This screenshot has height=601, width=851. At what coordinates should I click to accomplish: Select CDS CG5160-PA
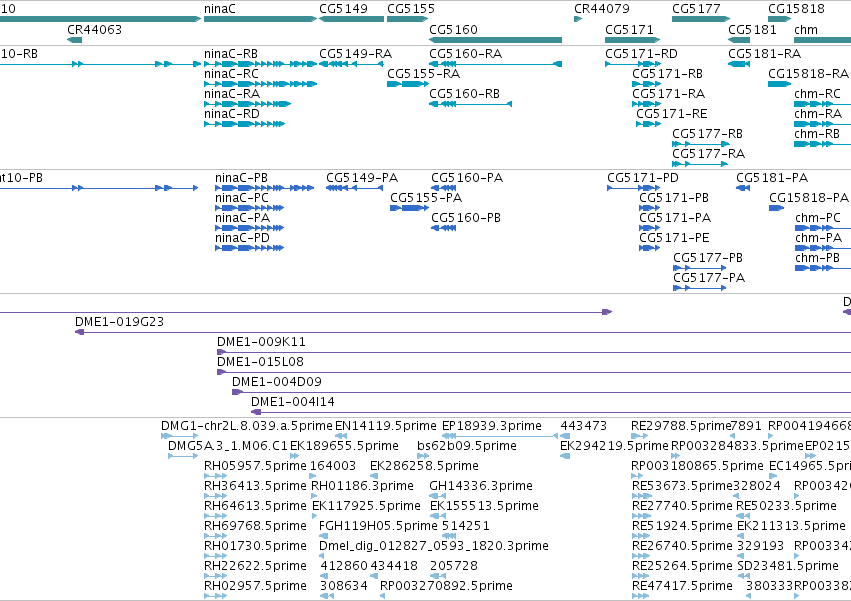click(x=444, y=188)
